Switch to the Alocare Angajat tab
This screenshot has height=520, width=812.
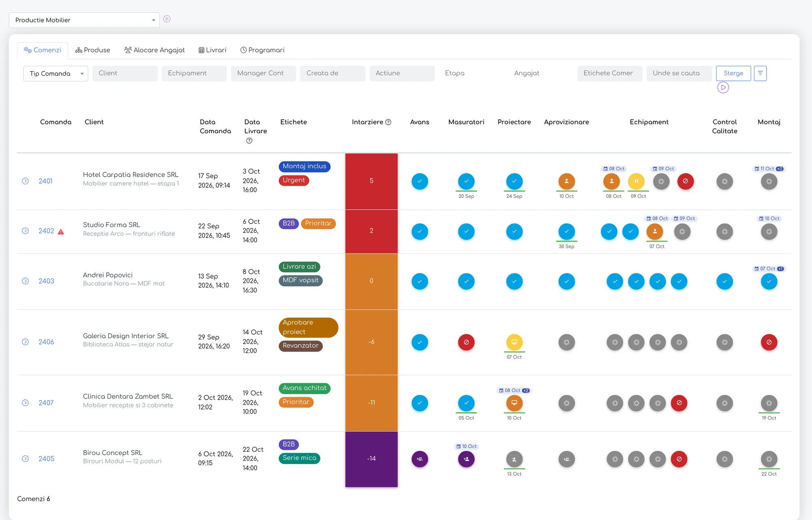pos(154,50)
